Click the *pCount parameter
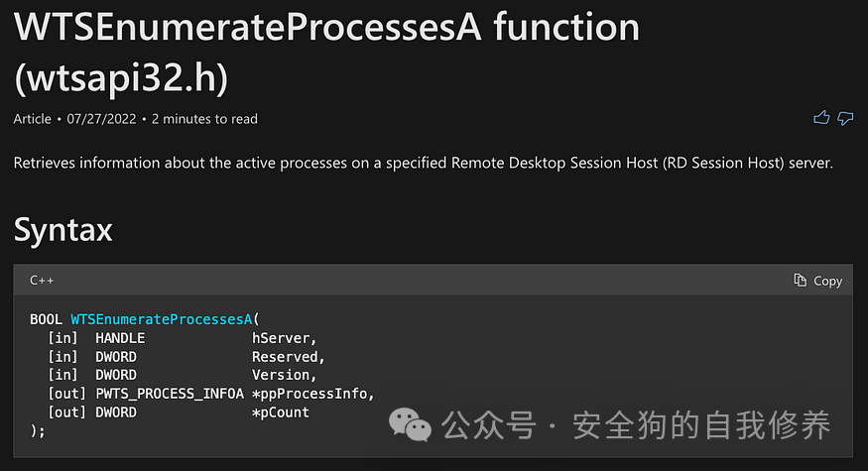Viewport: 868px width, 471px height. [x=280, y=412]
